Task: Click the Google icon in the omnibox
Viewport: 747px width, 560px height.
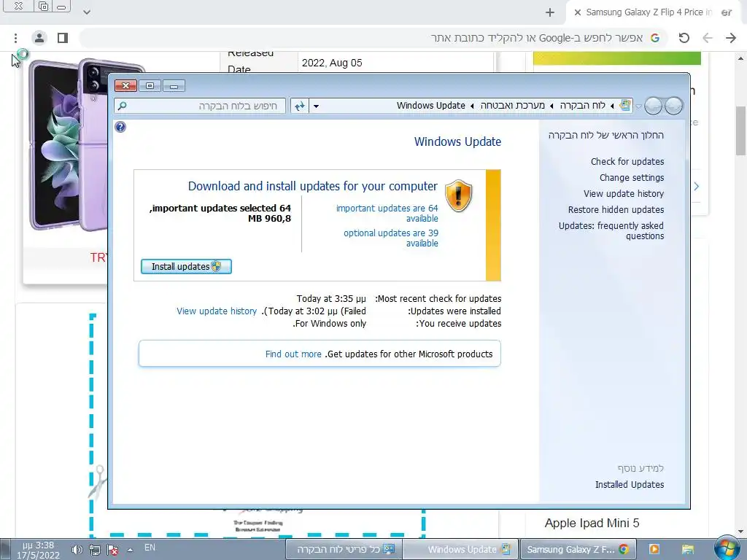Action: click(655, 38)
